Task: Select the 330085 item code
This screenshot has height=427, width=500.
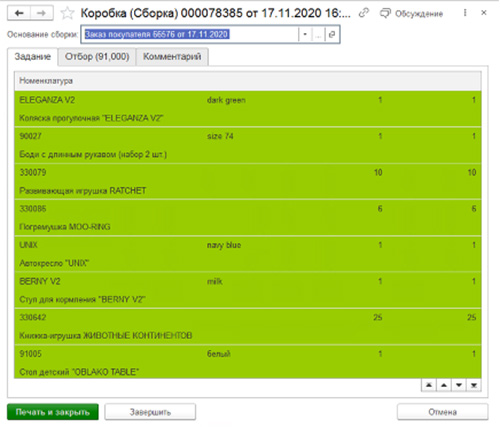Action: click(33, 209)
